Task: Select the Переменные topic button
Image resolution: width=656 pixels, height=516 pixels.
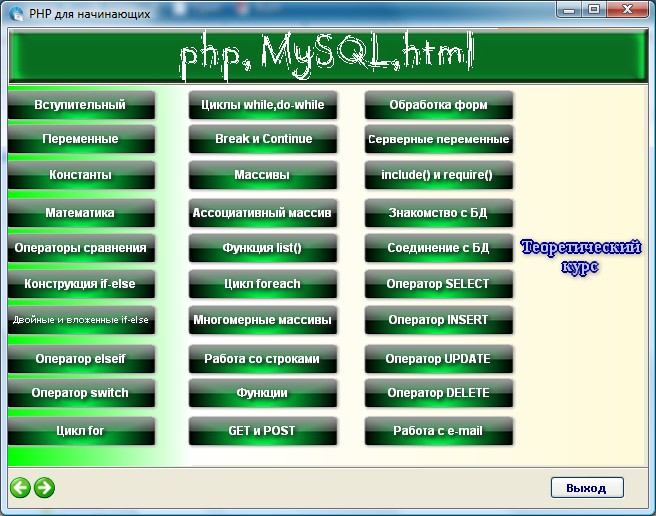Action: click(80, 140)
